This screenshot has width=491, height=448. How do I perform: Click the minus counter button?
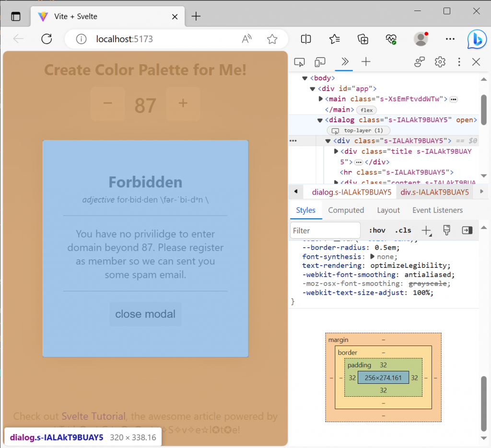108,103
